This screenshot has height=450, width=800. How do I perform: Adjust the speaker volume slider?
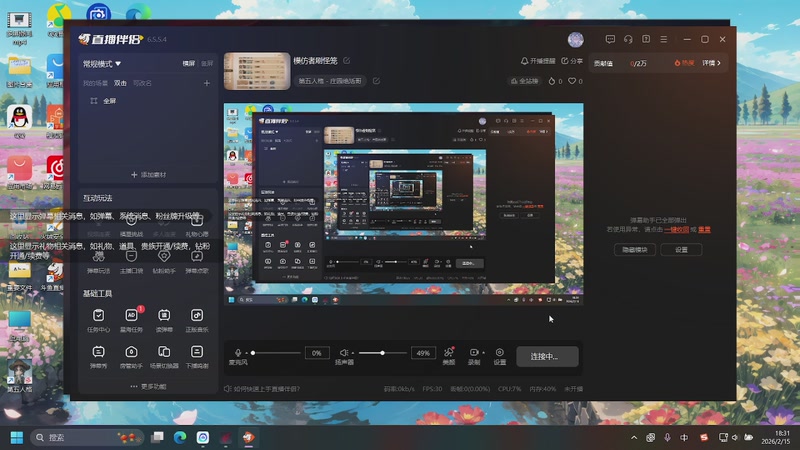(382, 353)
